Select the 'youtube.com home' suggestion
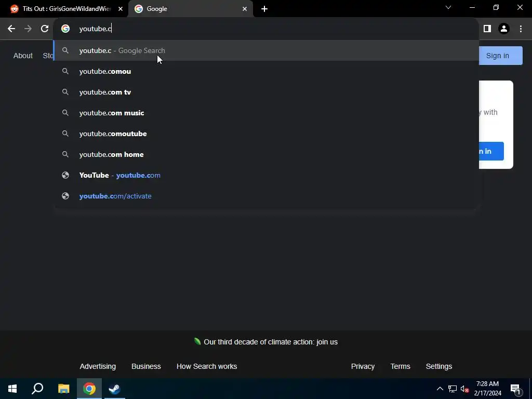This screenshot has width=532, height=399. click(267, 154)
